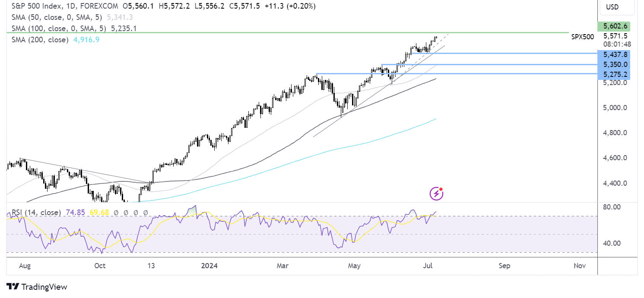This screenshot has width=644, height=298.
Task: Click the blue 5,275.2 price level label
Action: [x=613, y=75]
